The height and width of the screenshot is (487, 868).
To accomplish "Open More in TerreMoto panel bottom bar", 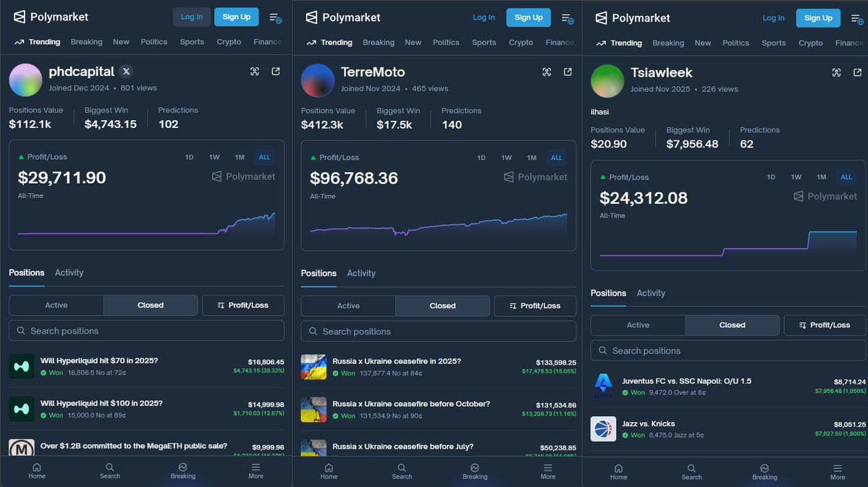I will point(548,472).
